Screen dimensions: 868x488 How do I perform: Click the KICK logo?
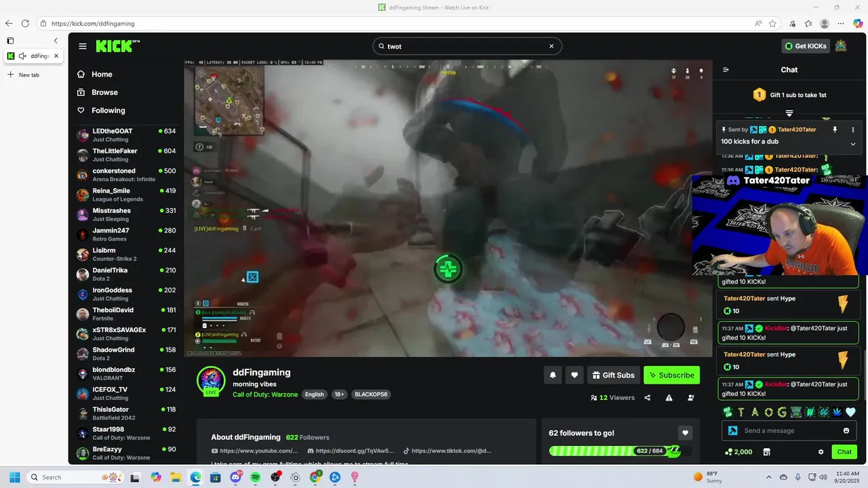117,46
